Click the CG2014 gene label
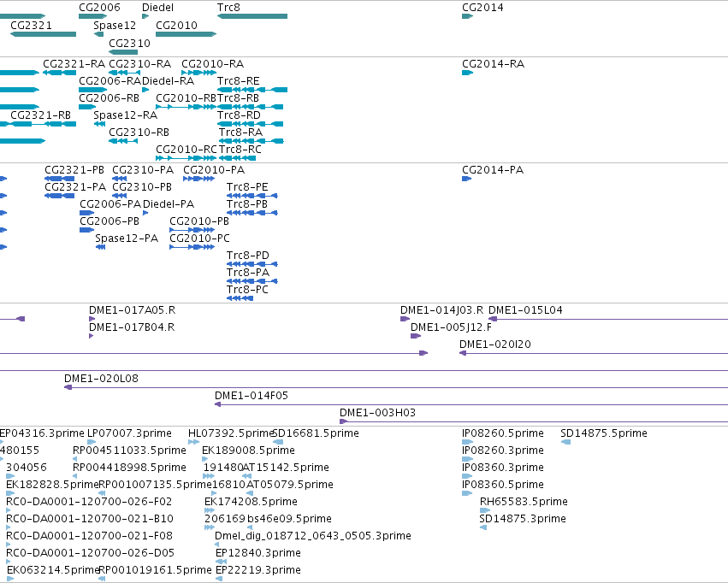 coord(482,8)
